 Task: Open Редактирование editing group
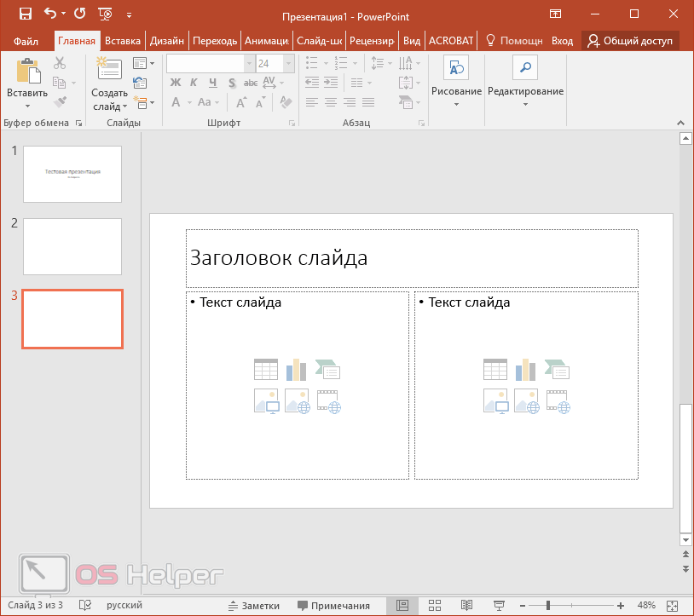pos(525,83)
